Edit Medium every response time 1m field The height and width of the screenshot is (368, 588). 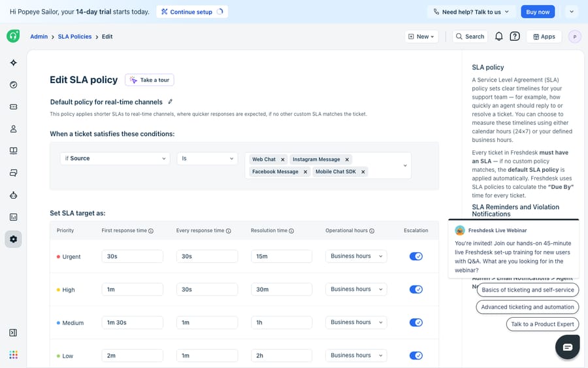pyautogui.click(x=207, y=322)
